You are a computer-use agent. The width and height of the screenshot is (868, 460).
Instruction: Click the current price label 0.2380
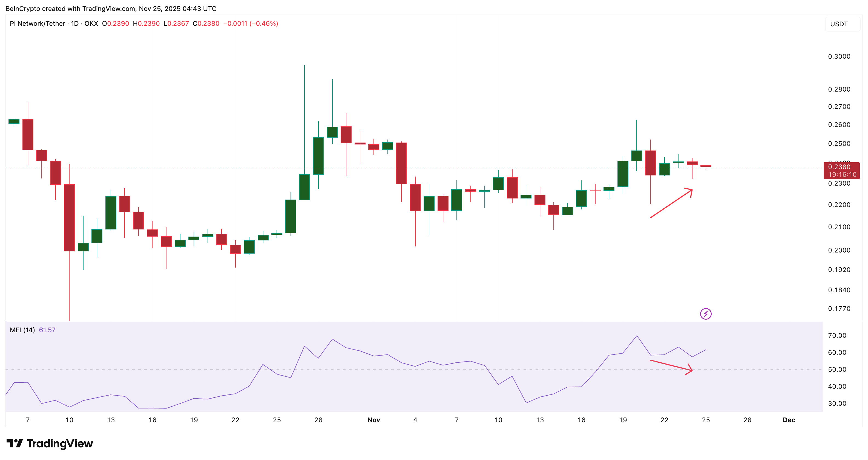pyautogui.click(x=840, y=167)
